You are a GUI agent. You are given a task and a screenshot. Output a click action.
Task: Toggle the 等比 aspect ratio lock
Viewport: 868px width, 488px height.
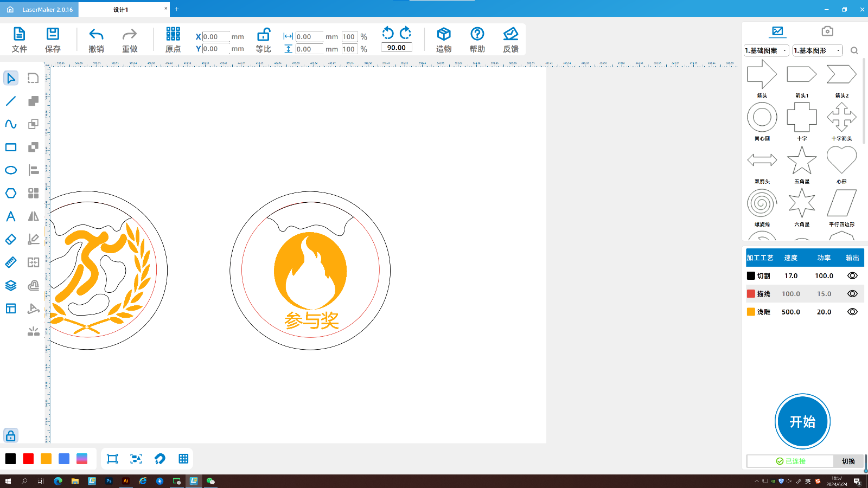263,35
